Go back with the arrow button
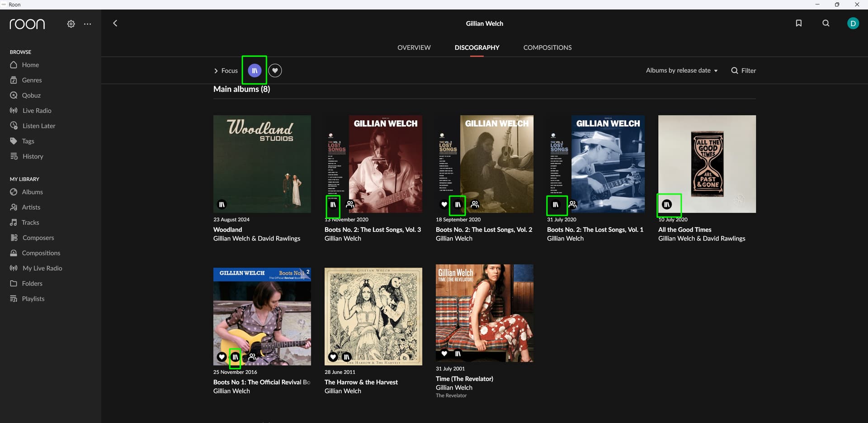 point(115,23)
